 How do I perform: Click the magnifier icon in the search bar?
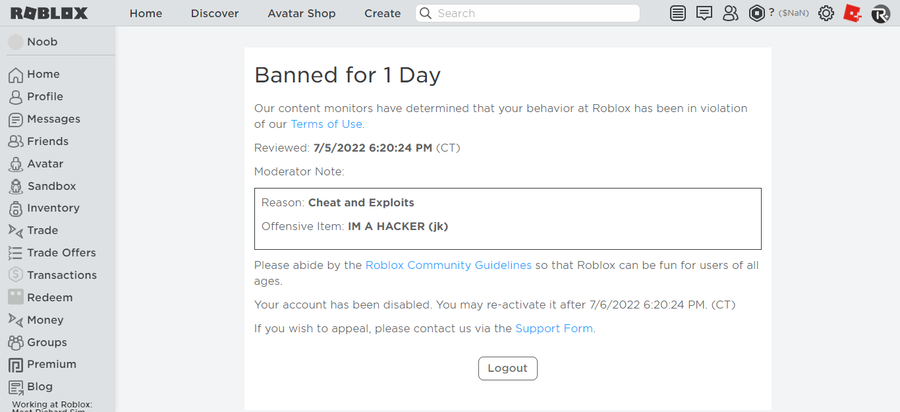coord(425,13)
